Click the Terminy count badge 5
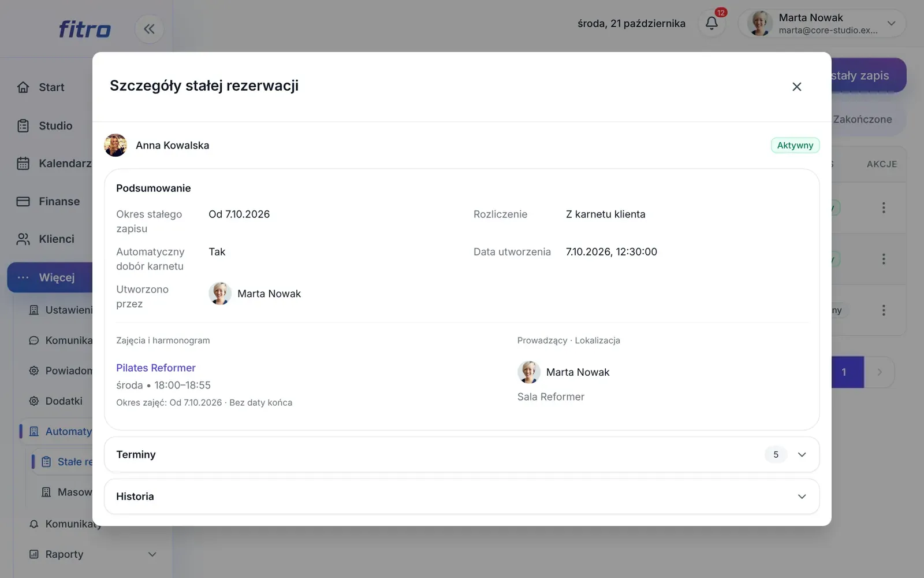This screenshot has width=924, height=578. pos(776,455)
